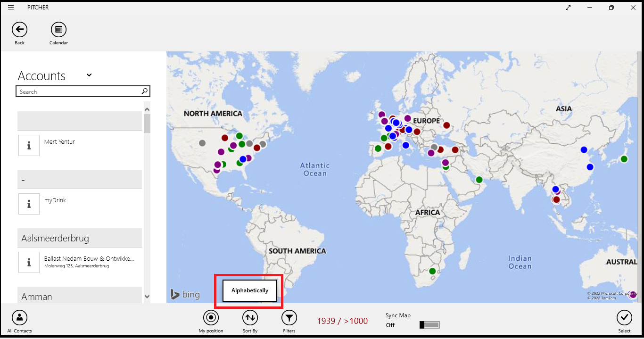Click the Select checkmark icon

click(624, 318)
